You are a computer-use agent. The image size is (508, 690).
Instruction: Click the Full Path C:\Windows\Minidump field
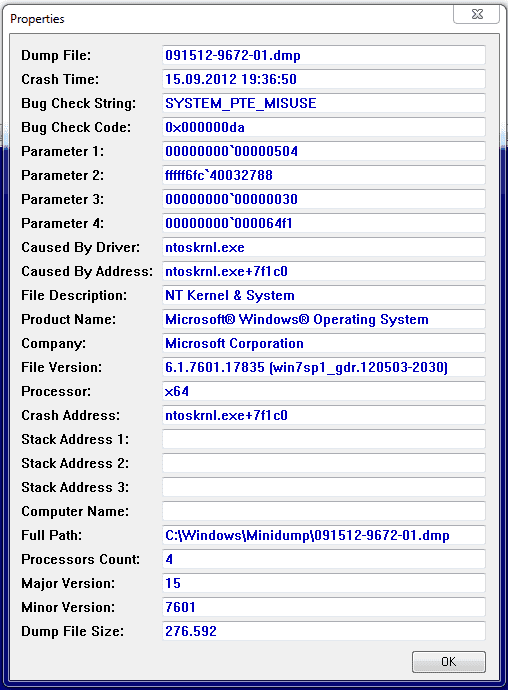pos(324,535)
